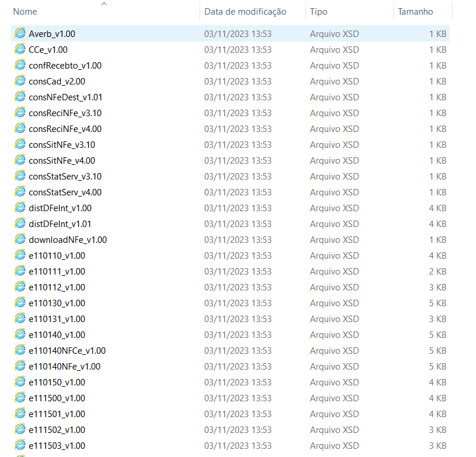The width and height of the screenshot is (476, 457).
Task: Click the confRecebto_v1.00 file icon
Action: tap(20, 65)
